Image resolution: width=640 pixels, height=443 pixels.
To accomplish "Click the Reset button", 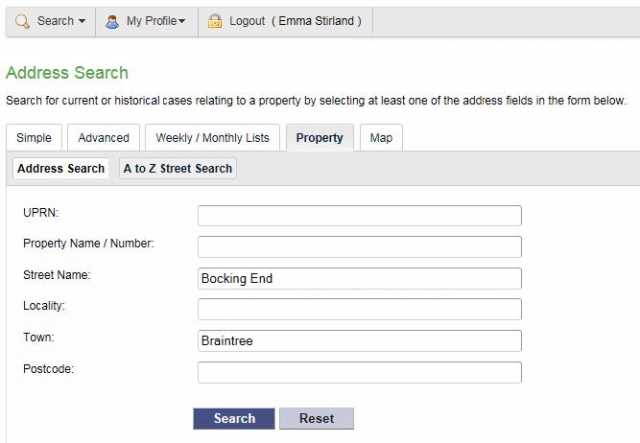I will [x=316, y=419].
